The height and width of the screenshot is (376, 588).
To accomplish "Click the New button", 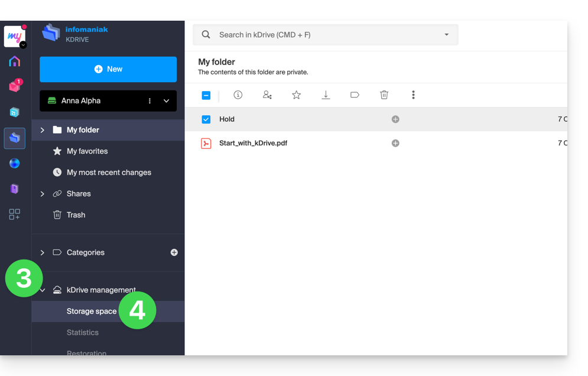I will pos(108,69).
